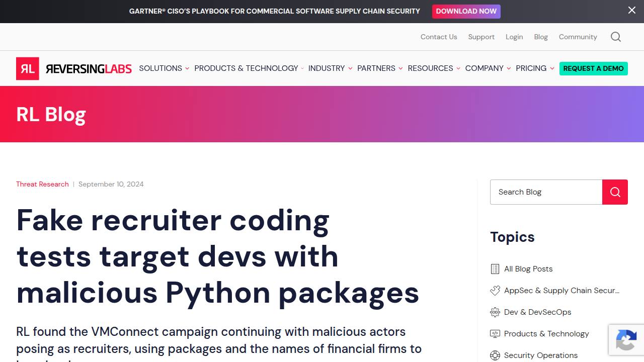Open Products & Technology topic link
644x362 pixels.
546,334
